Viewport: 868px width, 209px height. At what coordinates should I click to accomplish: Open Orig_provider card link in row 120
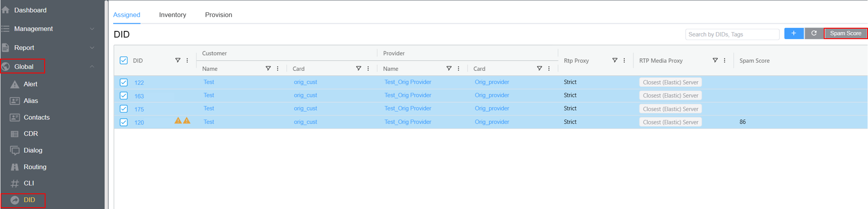coord(492,122)
